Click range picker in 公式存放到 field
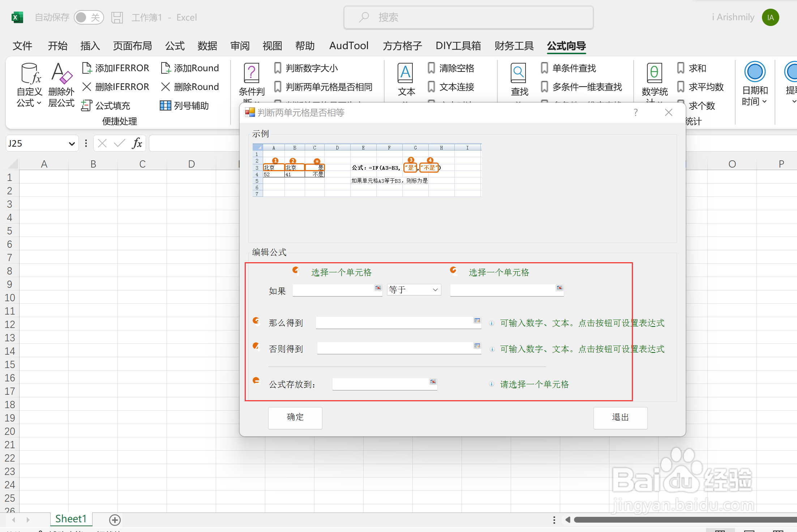The height and width of the screenshot is (532, 797). coord(433,382)
